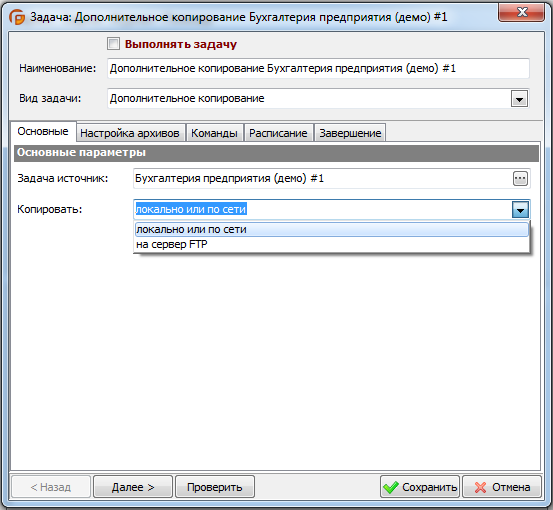553x510 pixels.
Task: Choose 'локально или по сети' from list
Action: click(x=332, y=230)
